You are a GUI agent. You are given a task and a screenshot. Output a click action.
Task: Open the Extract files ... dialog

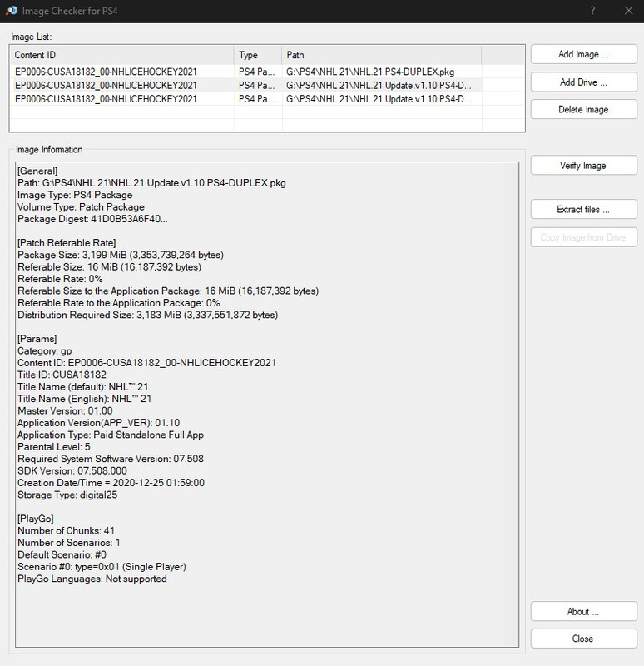pyautogui.click(x=584, y=210)
